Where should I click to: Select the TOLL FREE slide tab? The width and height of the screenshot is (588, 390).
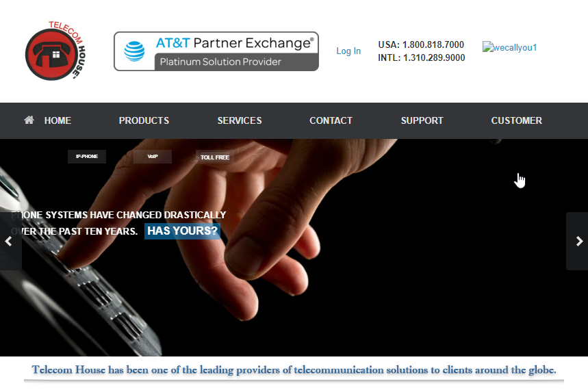(x=214, y=157)
